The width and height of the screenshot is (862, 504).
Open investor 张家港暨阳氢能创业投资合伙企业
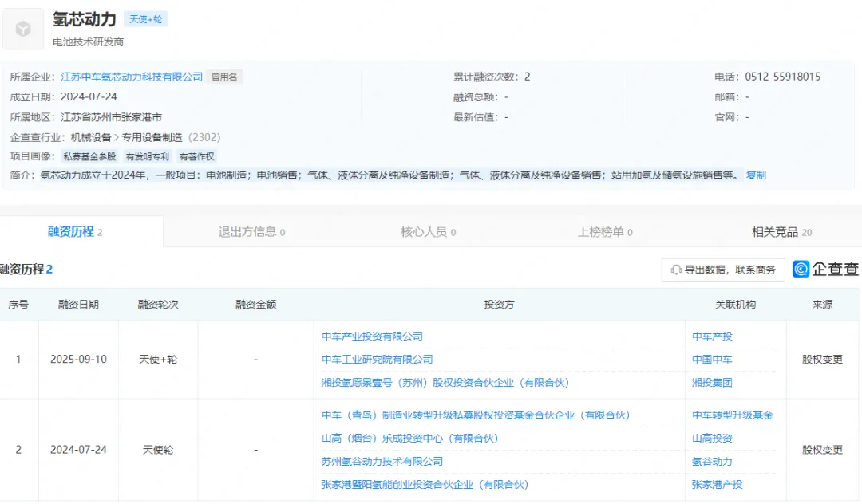(x=425, y=484)
